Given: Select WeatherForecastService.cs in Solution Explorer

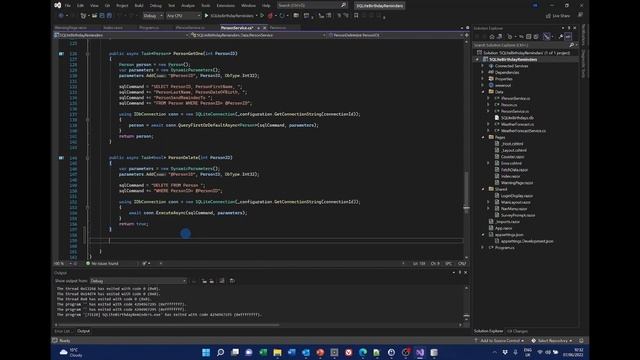Looking at the screenshot, I should pyautogui.click(x=523, y=131).
